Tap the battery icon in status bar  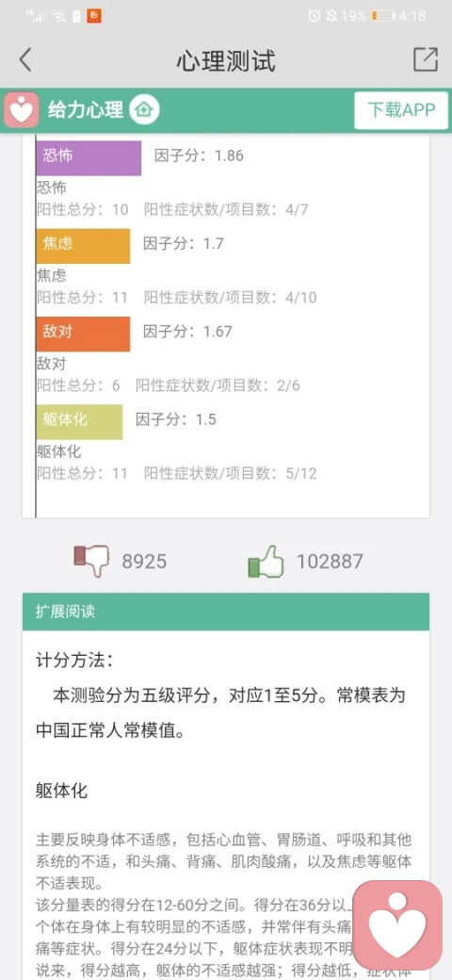[382, 16]
